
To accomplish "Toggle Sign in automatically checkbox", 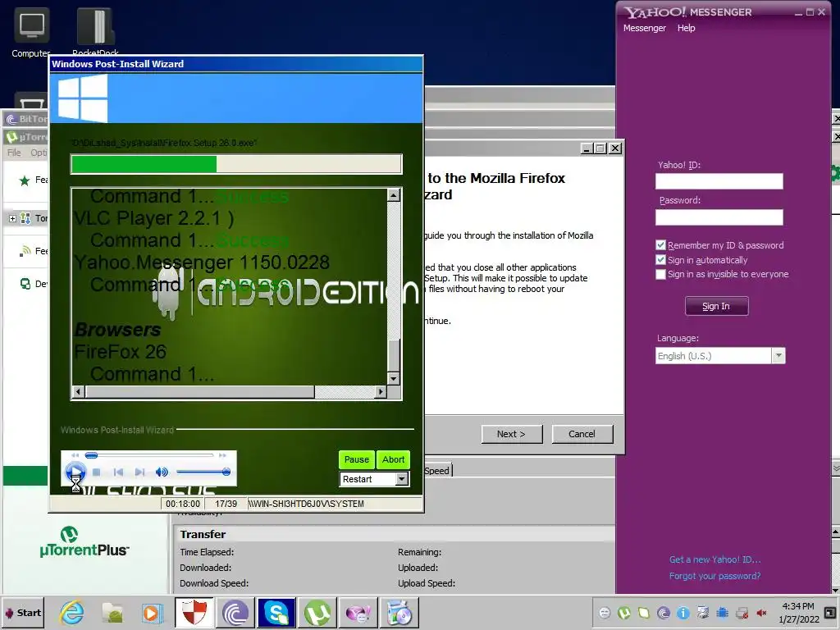I will (x=660, y=259).
